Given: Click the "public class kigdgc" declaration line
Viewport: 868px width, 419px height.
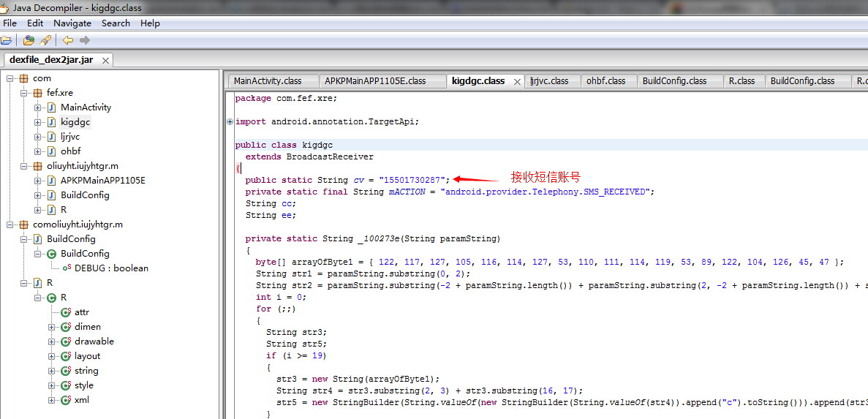Looking at the screenshot, I should coord(284,145).
